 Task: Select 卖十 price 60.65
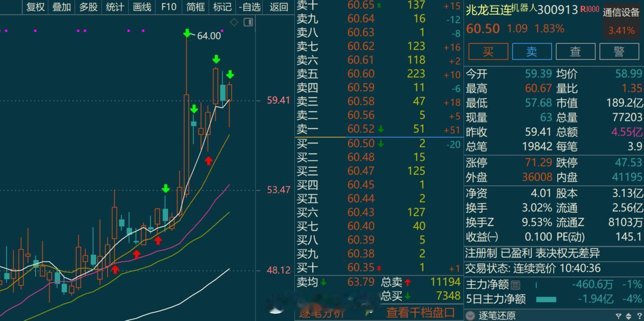click(x=361, y=5)
